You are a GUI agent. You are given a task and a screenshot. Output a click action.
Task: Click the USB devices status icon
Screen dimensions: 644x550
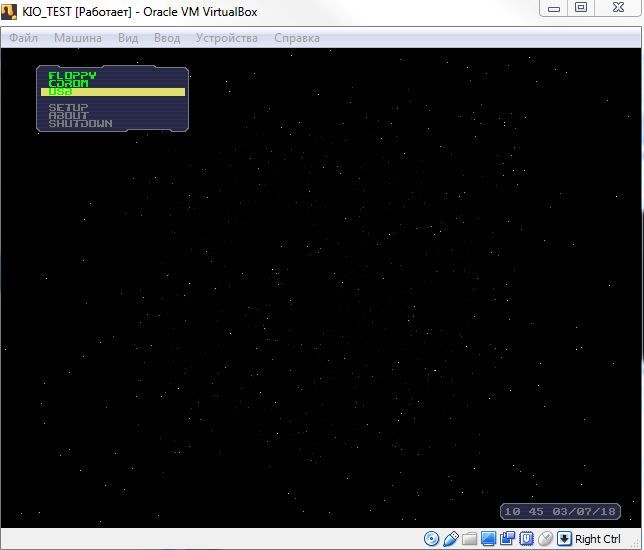click(x=451, y=539)
